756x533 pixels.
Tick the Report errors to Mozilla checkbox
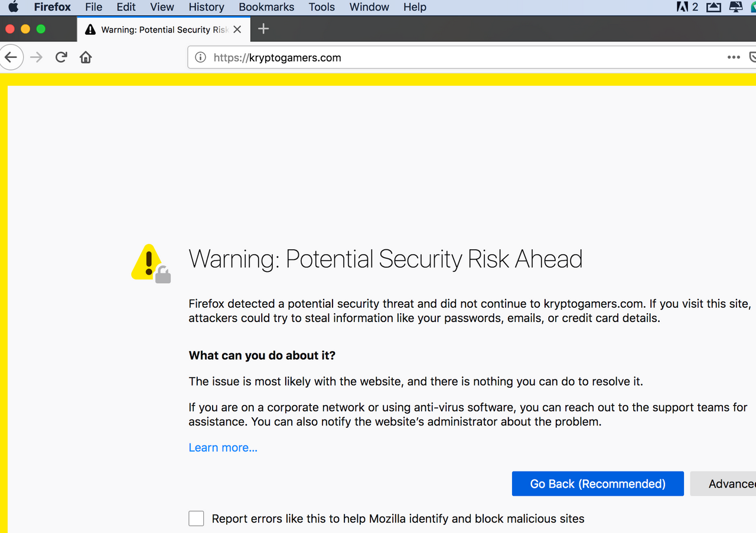coord(196,519)
